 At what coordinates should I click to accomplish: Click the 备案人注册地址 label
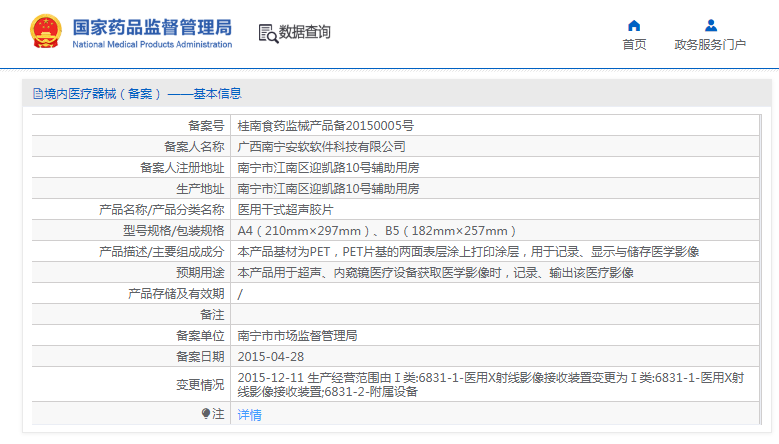[x=182, y=168]
